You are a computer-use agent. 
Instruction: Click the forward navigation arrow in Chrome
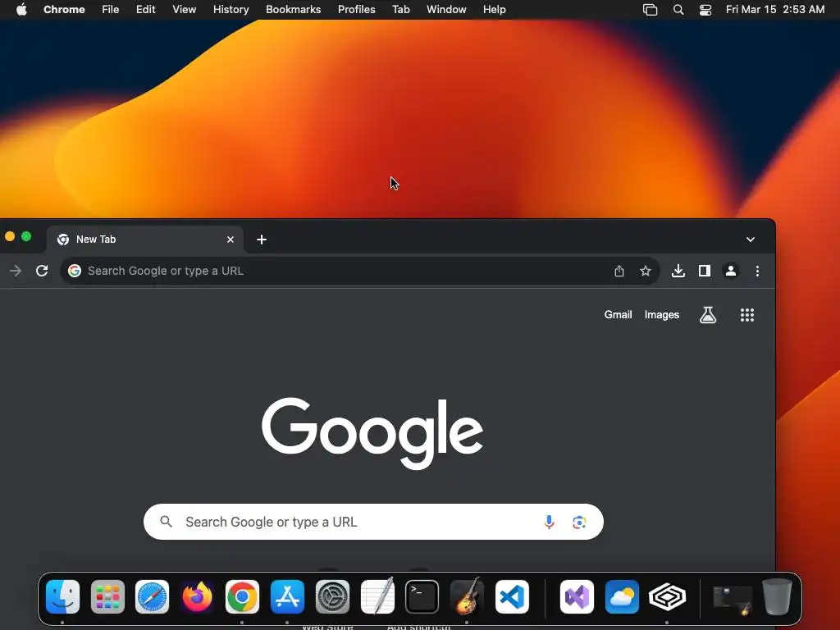16,271
